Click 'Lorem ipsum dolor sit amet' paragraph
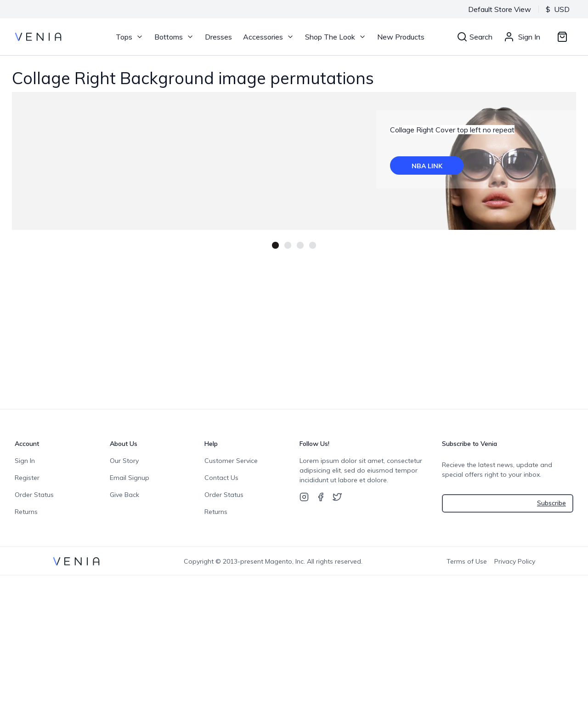 pyautogui.click(x=361, y=470)
